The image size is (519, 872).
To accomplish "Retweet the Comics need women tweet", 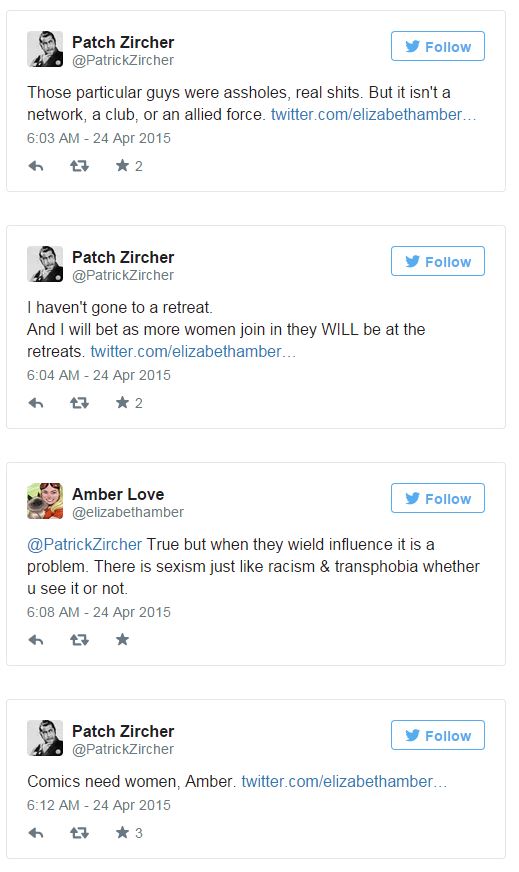I will [79, 833].
